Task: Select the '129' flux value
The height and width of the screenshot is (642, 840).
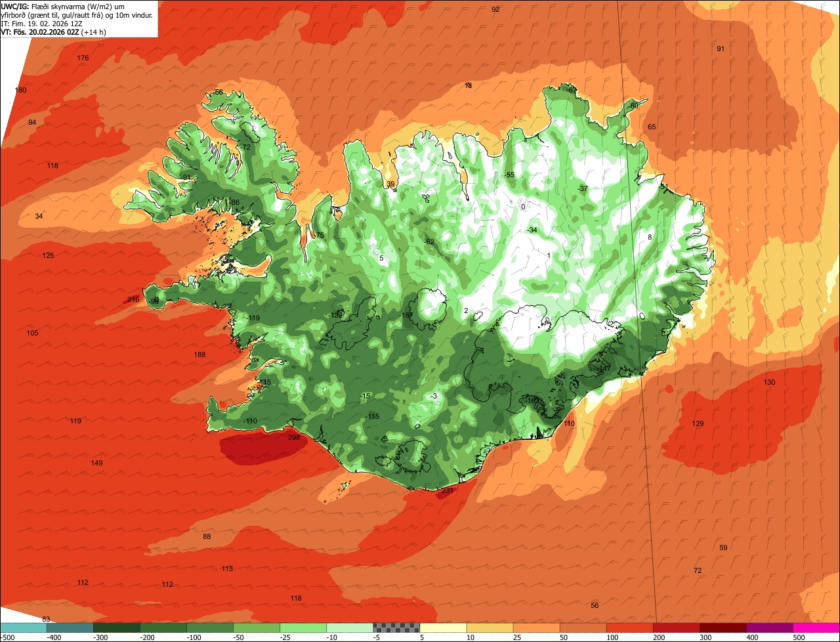Action: [698, 423]
